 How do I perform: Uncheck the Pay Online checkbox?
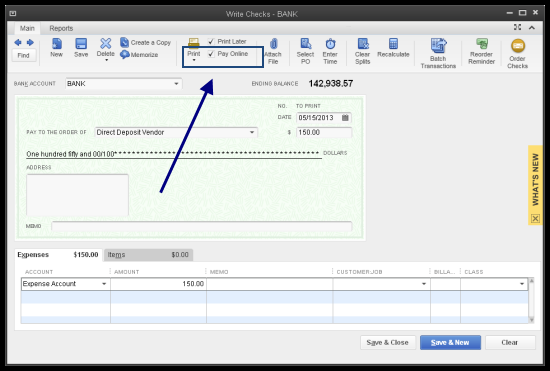click(211, 54)
